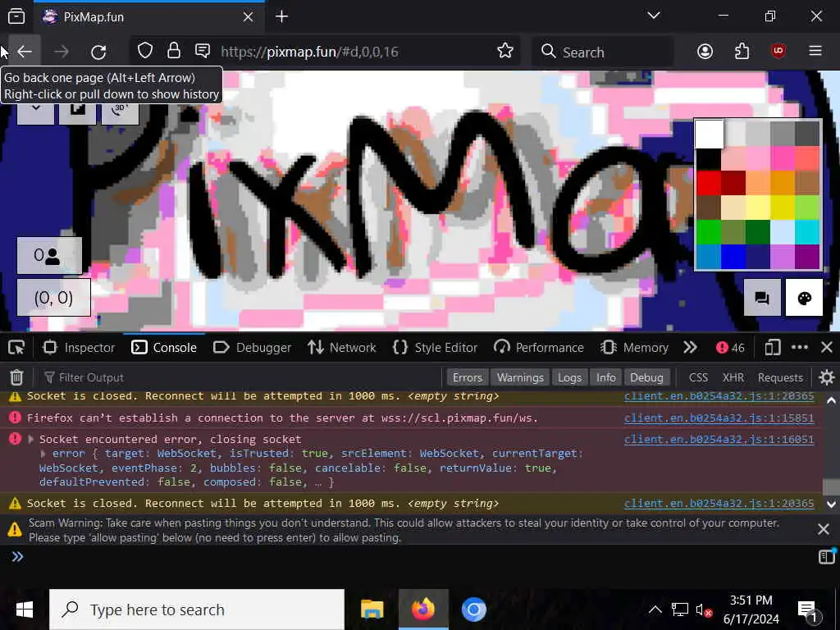Click the console command input line

tap(418, 557)
